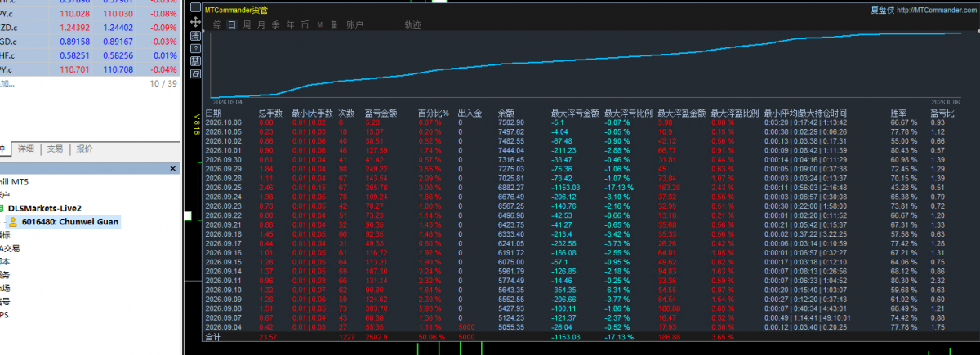Click the 盈亏金额 column header
Screen dimensions: 980x355
[381, 113]
